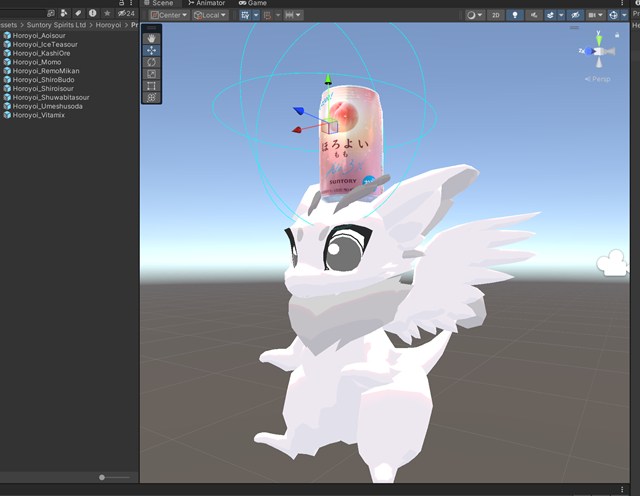
Task: Open the Center pivot mode dropdown
Action: tap(169, 15)
